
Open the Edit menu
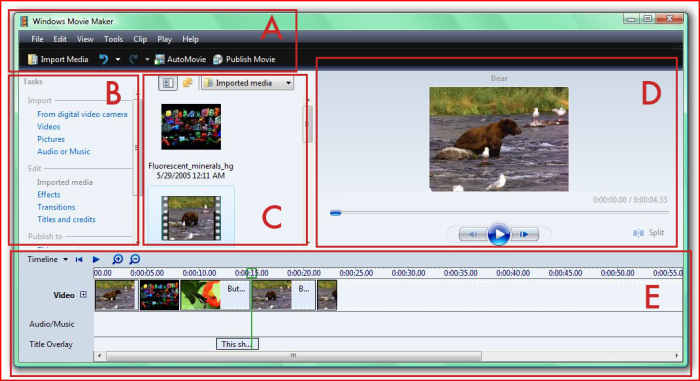click(60, 39)
